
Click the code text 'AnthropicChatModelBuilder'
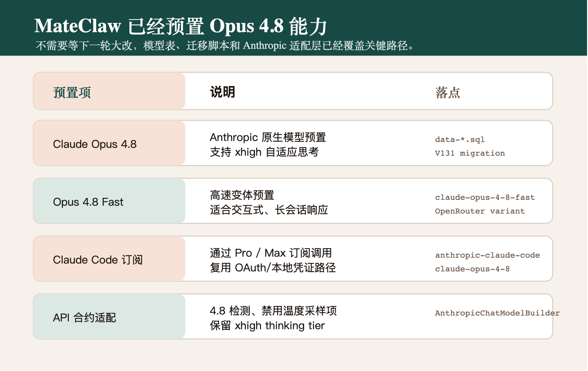(x=497, y=313)
